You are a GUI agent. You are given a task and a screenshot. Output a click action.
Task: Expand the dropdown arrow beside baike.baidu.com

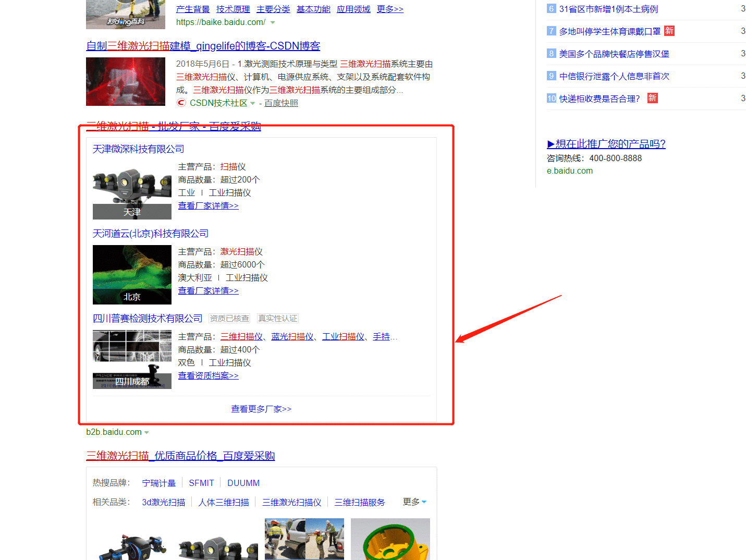click(x=273, y=22)
